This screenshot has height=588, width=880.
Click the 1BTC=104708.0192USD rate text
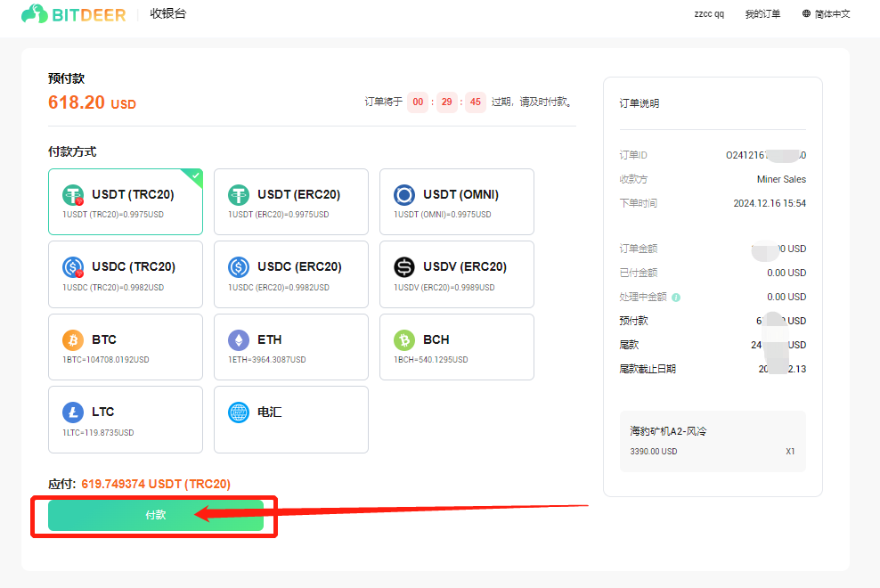click(105, 360)
